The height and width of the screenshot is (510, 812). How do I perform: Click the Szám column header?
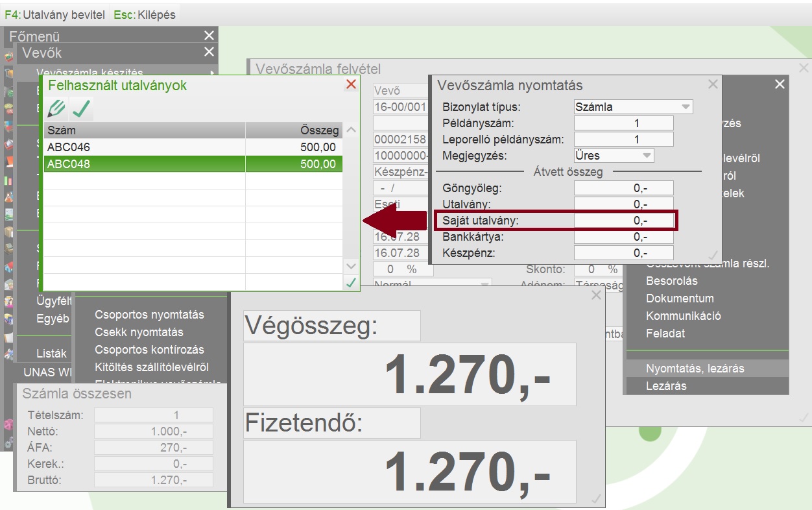(145, 130)
